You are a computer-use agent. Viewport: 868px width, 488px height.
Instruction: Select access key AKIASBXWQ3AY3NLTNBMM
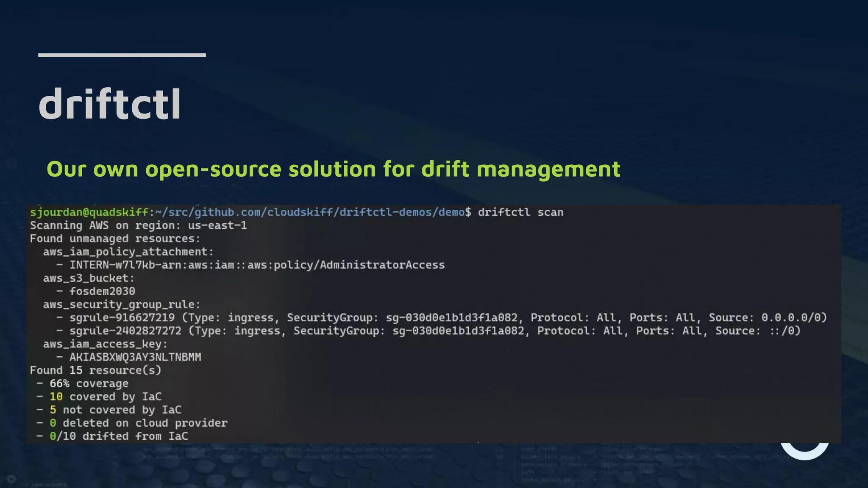click(x=135, y=357)
